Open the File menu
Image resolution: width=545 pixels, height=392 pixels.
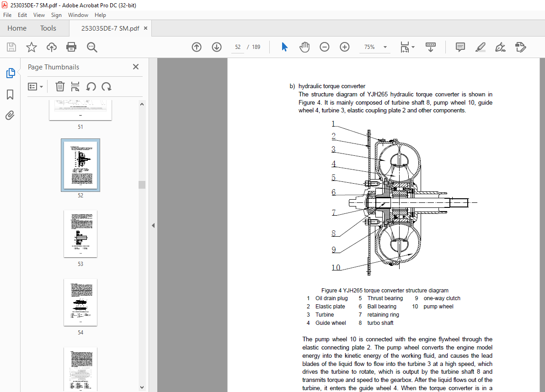pos(7,15)
